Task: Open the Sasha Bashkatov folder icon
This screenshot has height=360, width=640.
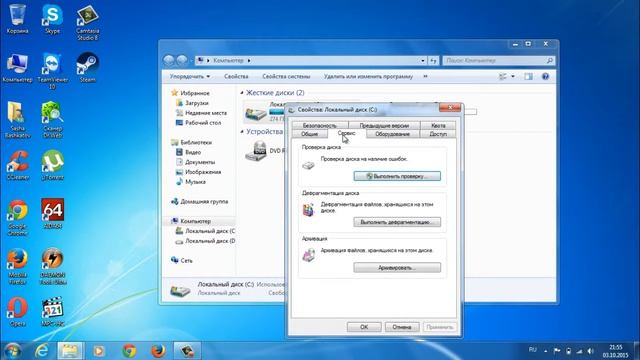Action: pos(18,120)
